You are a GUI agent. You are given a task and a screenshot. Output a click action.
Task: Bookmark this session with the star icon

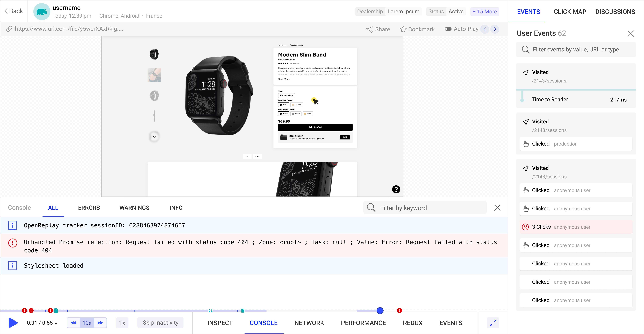403,29
